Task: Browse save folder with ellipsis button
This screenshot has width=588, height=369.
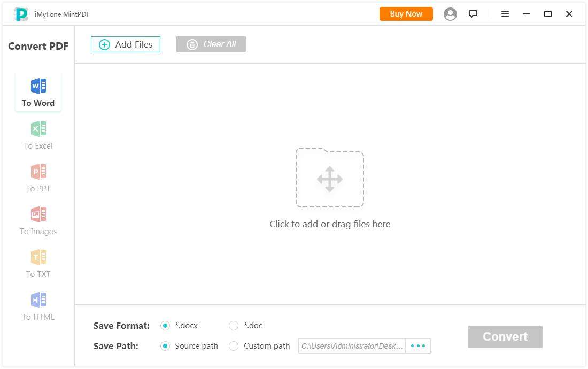Action: point(417,346)
